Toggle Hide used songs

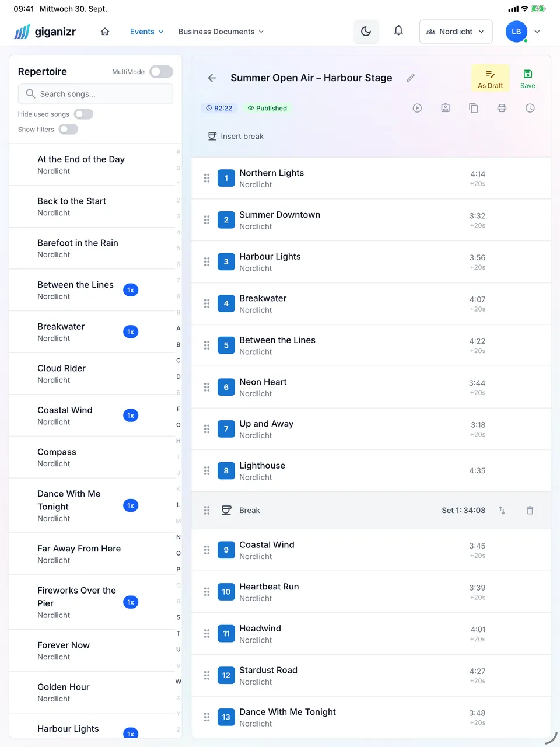(x=83, y=114)
